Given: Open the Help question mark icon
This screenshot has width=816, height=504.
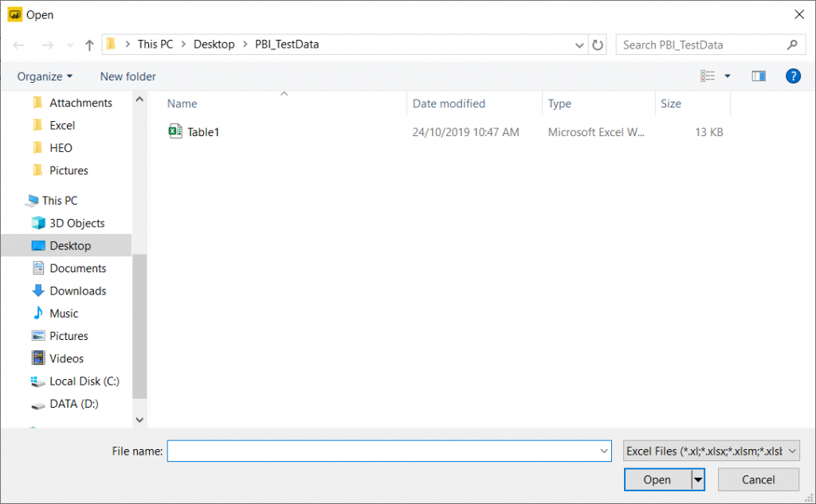Looking at the screenshot, I should point(793,76).
